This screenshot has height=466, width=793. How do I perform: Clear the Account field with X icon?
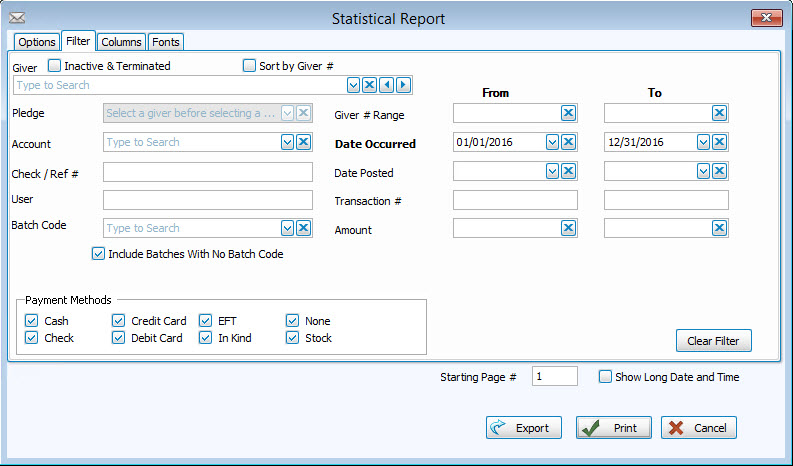click(x=304, y=143)
